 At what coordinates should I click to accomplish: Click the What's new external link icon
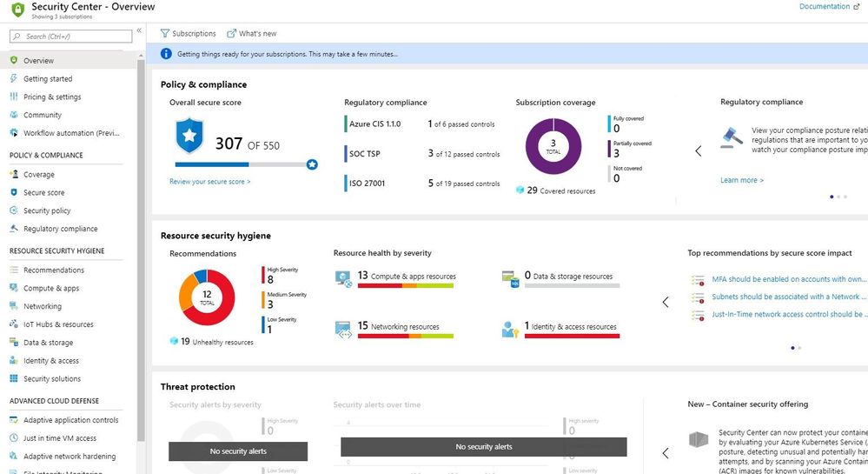point(231,33)
